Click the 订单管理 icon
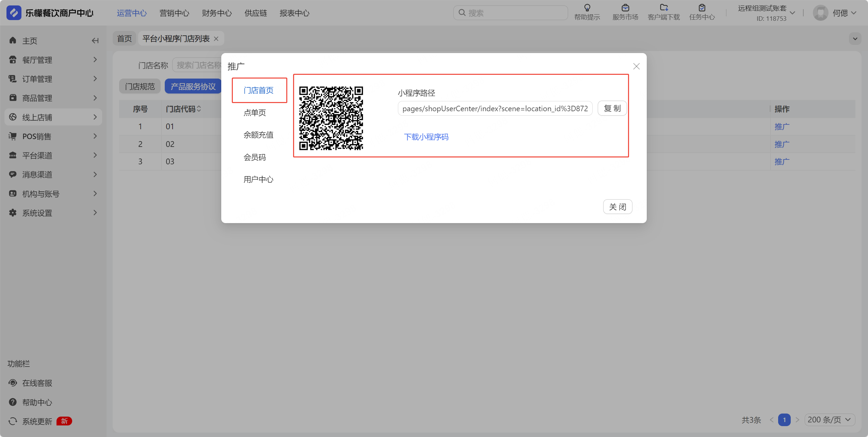This screenshot has width=868, height=437. [13, 79]
